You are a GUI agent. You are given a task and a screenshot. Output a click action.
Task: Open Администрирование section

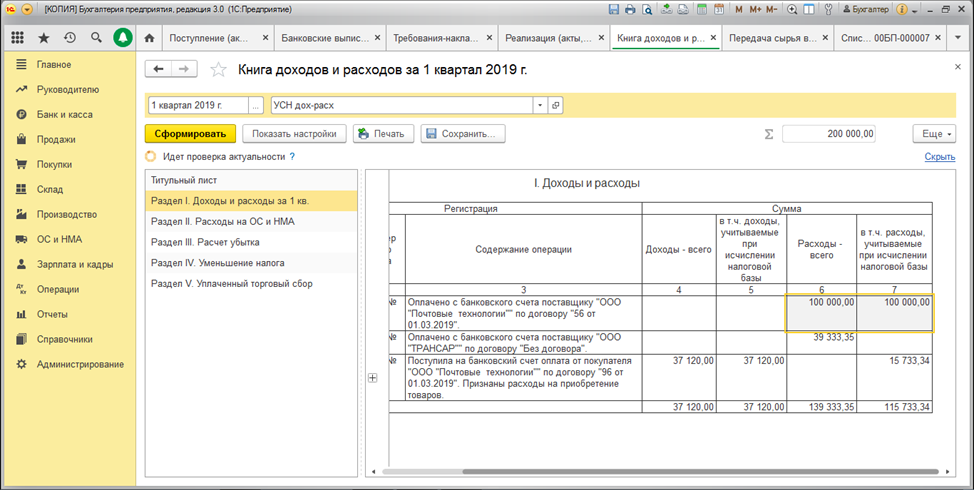pyautogui.click(x=80, y=364)
